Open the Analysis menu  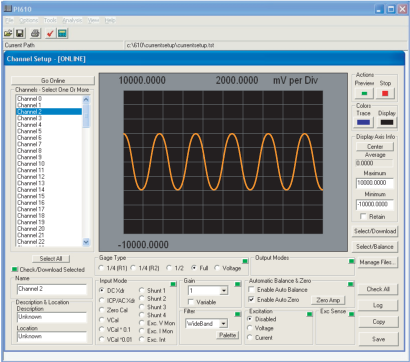click(72, 20)
